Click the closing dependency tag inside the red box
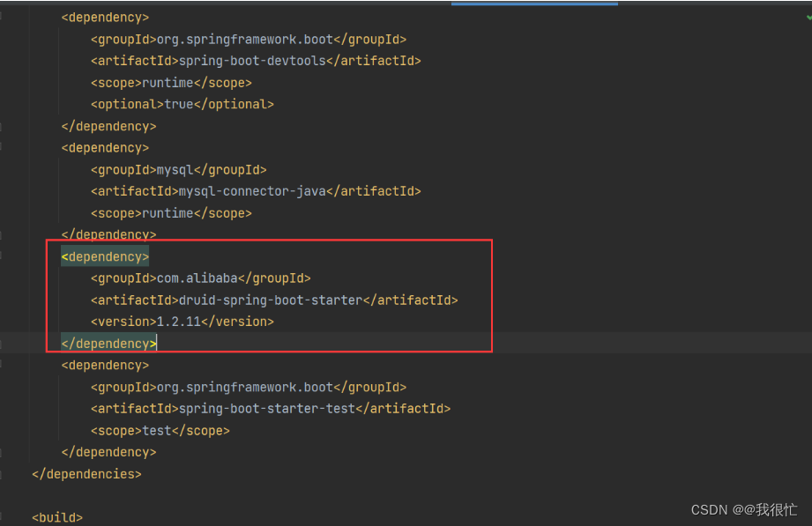Screen dimensions: 812x526 pyautogui.click(x=108, y=343)
